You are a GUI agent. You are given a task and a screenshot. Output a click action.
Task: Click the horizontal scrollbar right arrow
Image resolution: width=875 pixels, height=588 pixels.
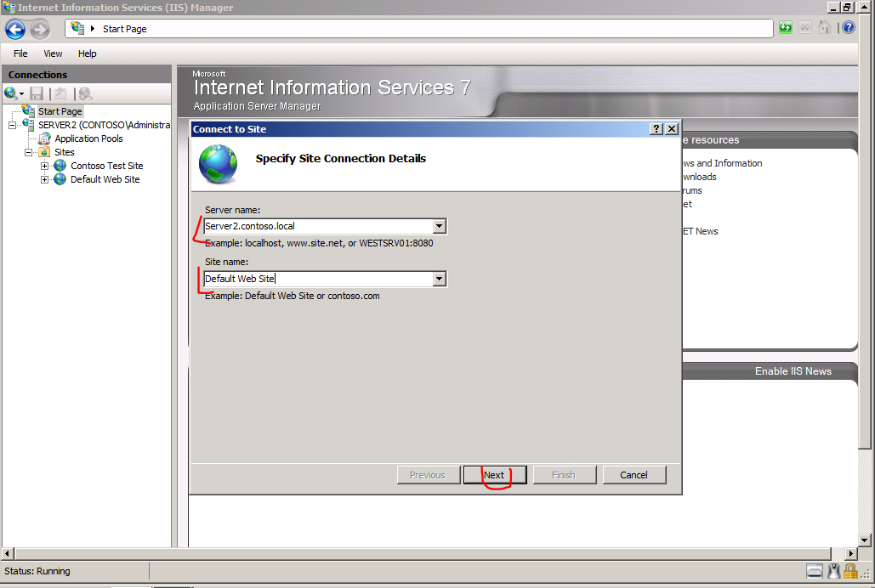click(x=850, y=553)
